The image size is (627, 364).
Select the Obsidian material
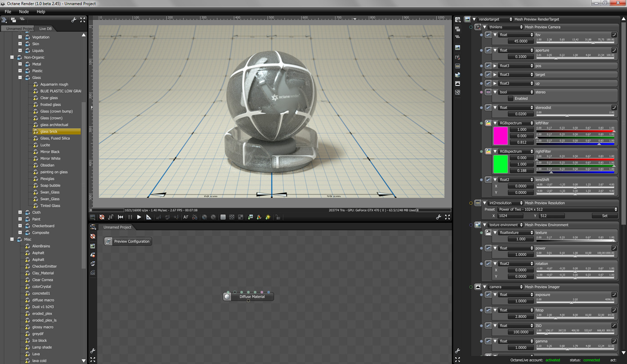tap(47, 165)
